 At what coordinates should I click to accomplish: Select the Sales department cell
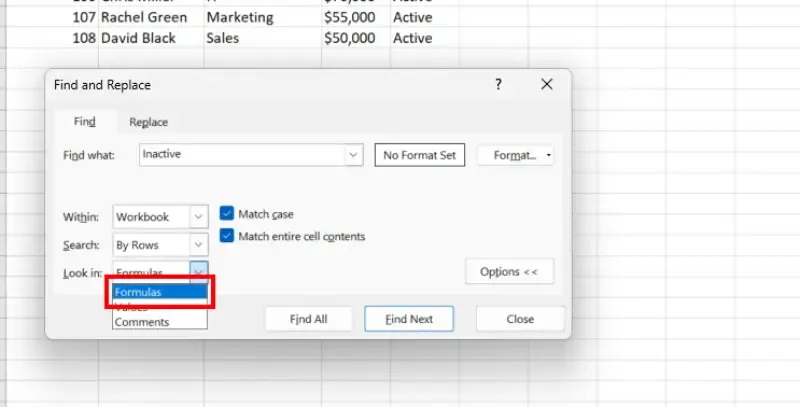[263, 38]
